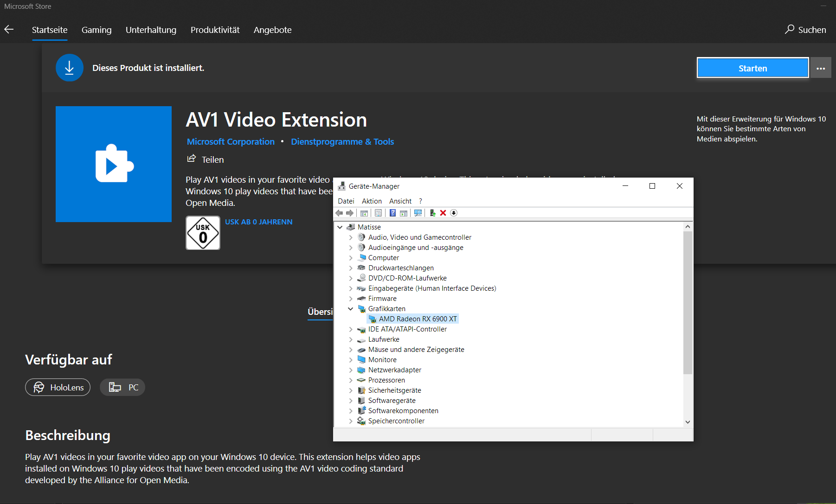
Task: Select AMD Radeon RX 6900 XT device
Action: point(412,319)
